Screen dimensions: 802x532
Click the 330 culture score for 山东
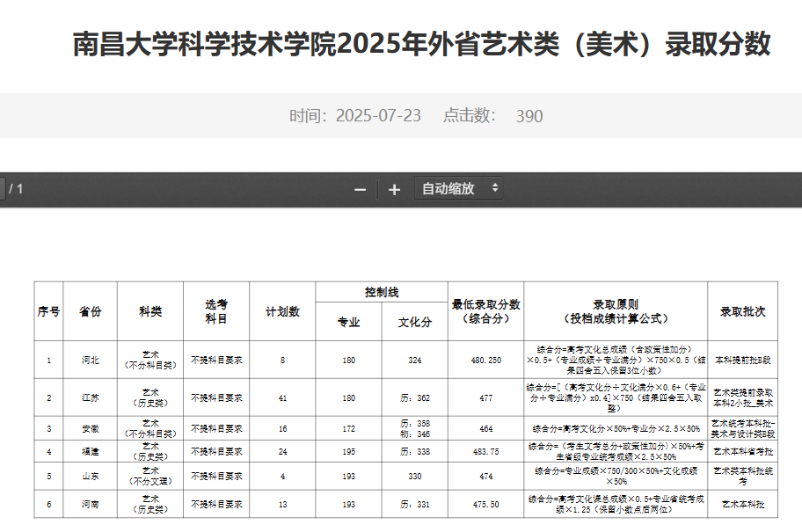tap(415, 477)
